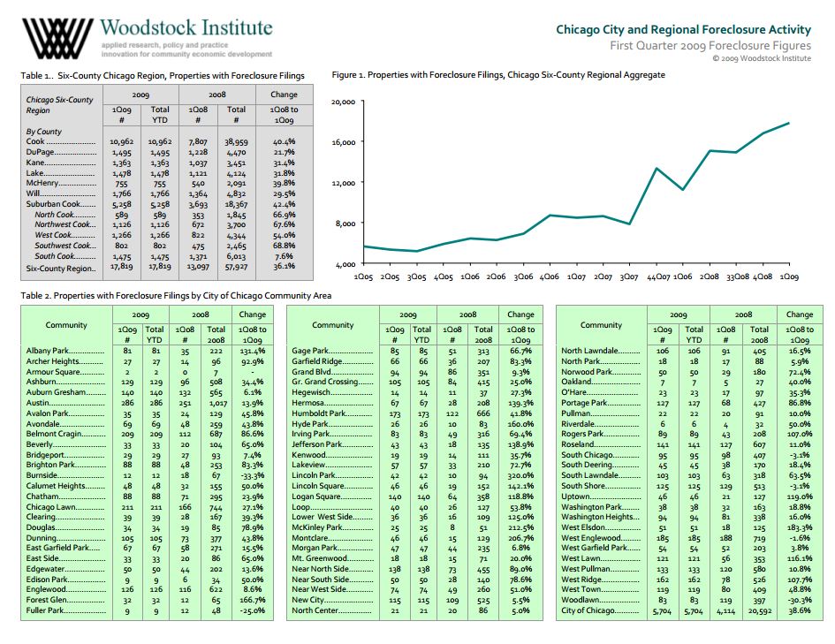Select the Woodstock Institute title text

[x=186, y=27]
